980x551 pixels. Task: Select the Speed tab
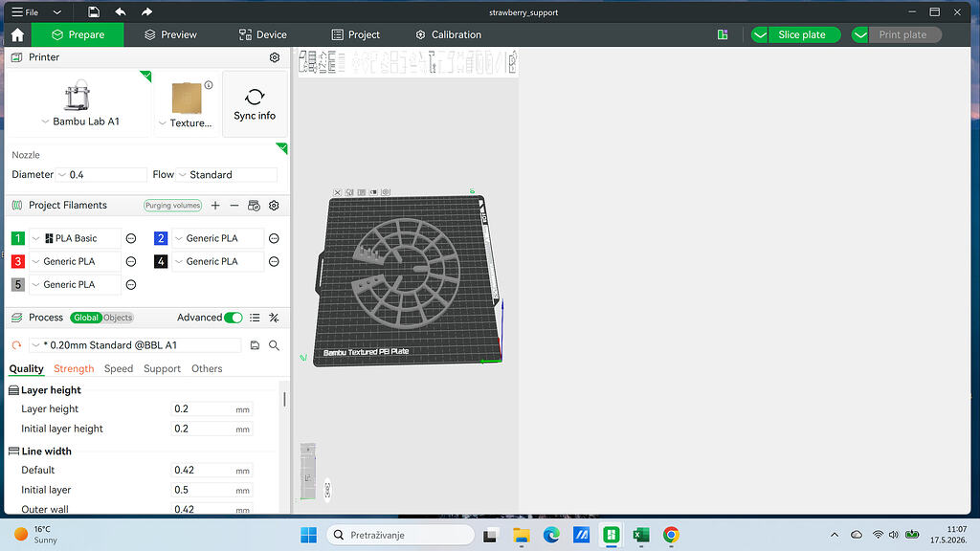click(119, 368)
